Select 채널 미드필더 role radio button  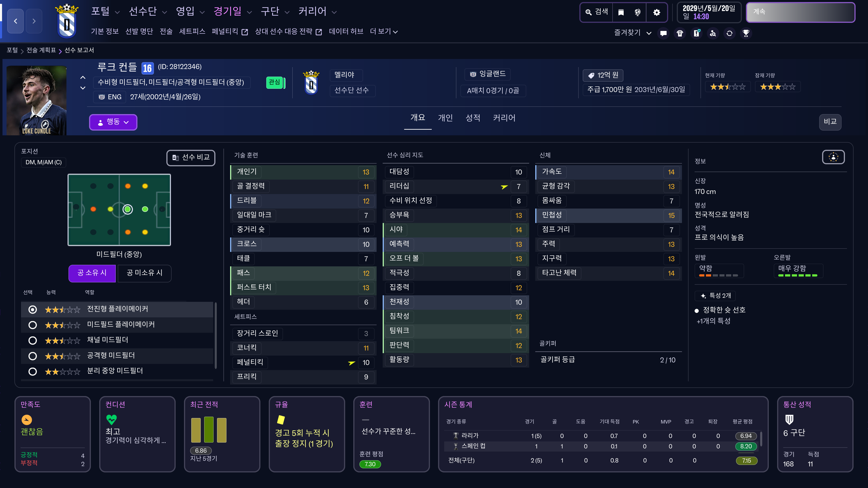pos(33,340)
